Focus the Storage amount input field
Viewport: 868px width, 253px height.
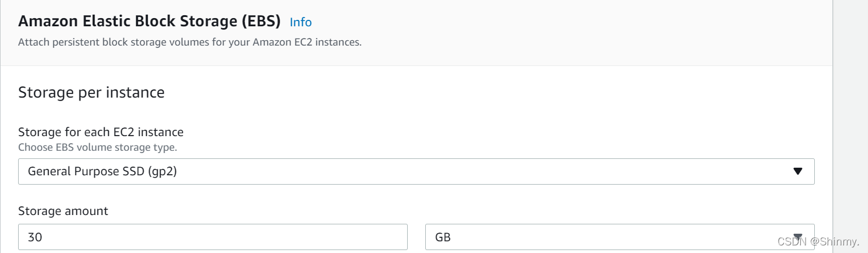click(213, 237)
